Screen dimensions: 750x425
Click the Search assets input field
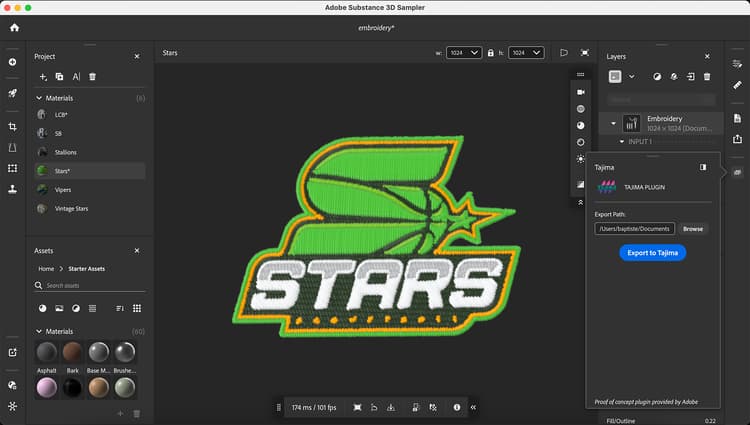(85, 286)
